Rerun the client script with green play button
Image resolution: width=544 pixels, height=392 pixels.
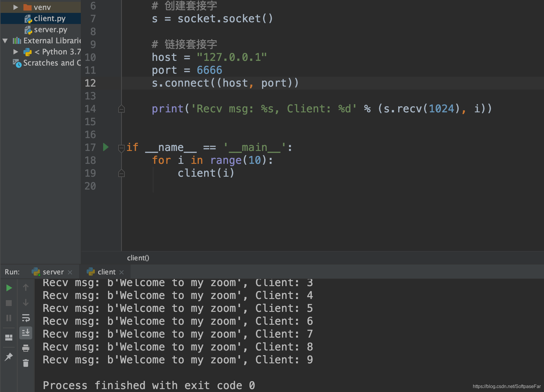point(9,288)
